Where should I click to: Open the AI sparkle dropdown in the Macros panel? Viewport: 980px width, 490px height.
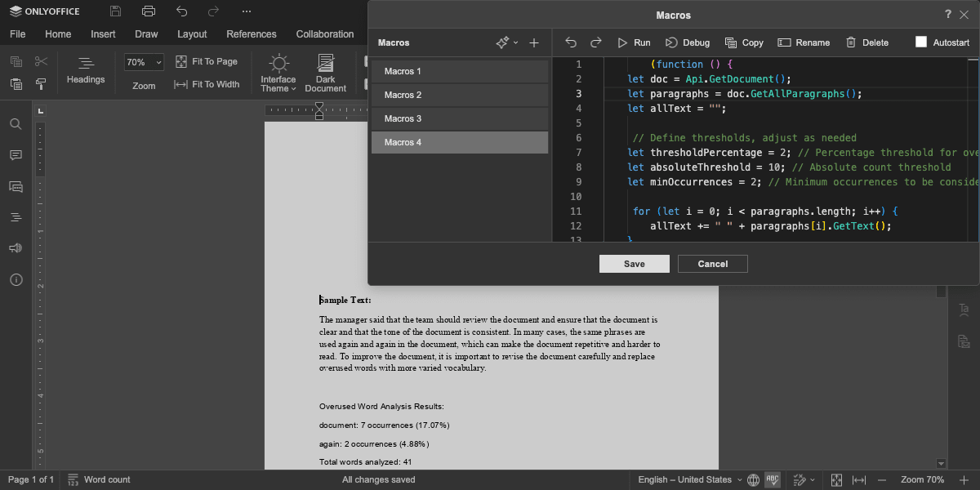507,42
